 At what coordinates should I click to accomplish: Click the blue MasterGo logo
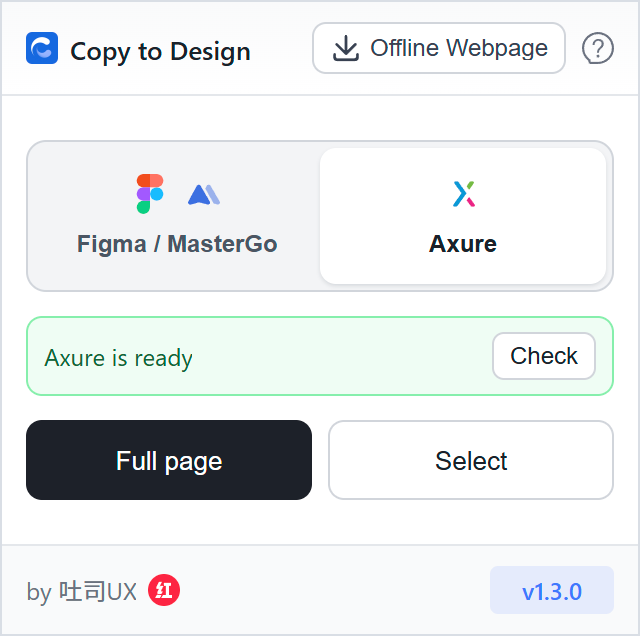204,195
